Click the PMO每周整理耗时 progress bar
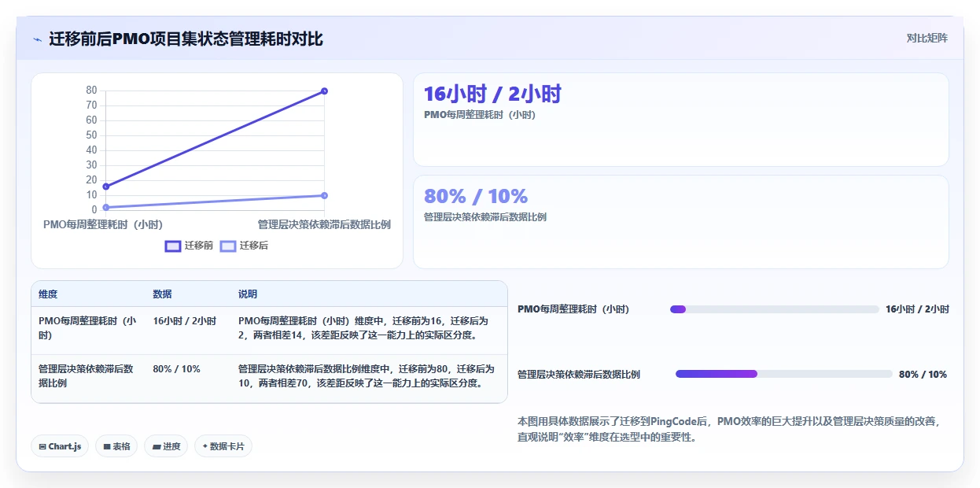The width and height of the screenshot is (980, 488). pos(774,309)
